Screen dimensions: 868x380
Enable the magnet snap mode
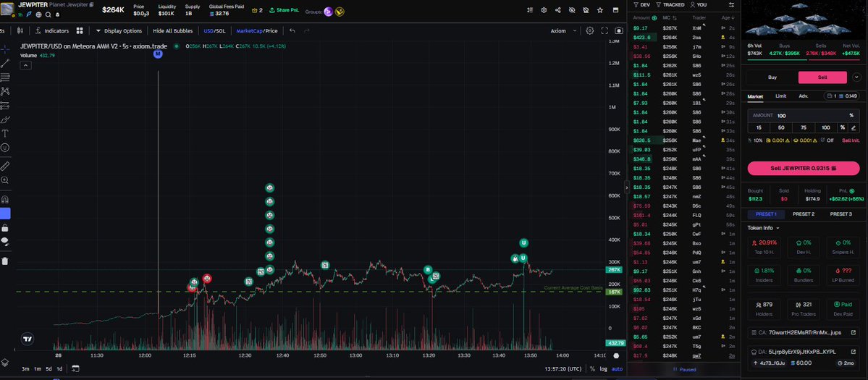coord(5,199)
